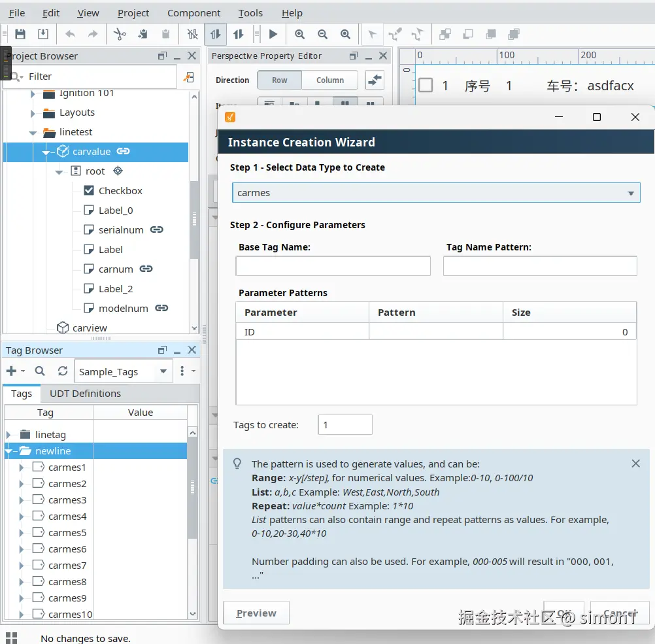Expand the Ignition 101 folder
The width and height of the screenshot is (655, 644).
pyautogui.click(x=33, y=93)
